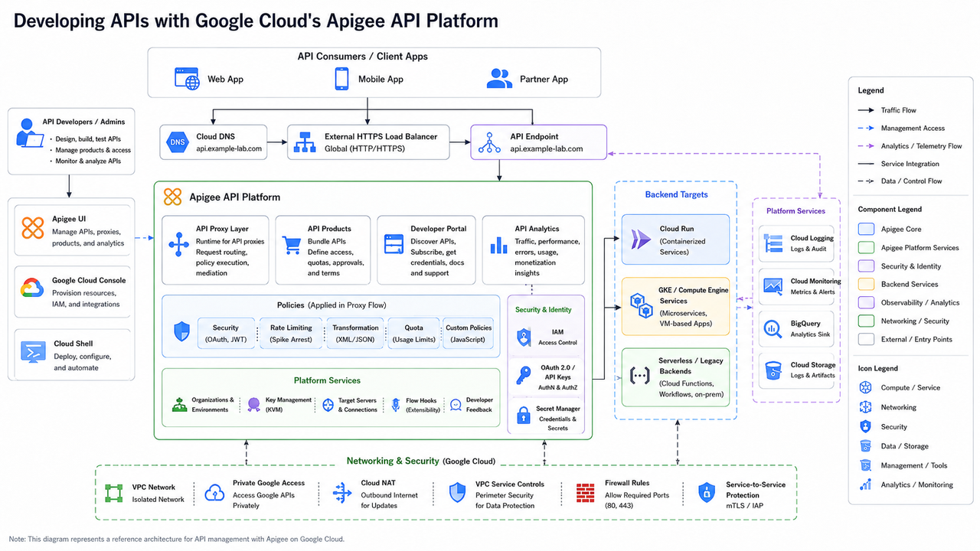Click the Data / Storage legend icon
This screenshot has width=980, height=551.
pyautogui.click(x=865, y=445)
